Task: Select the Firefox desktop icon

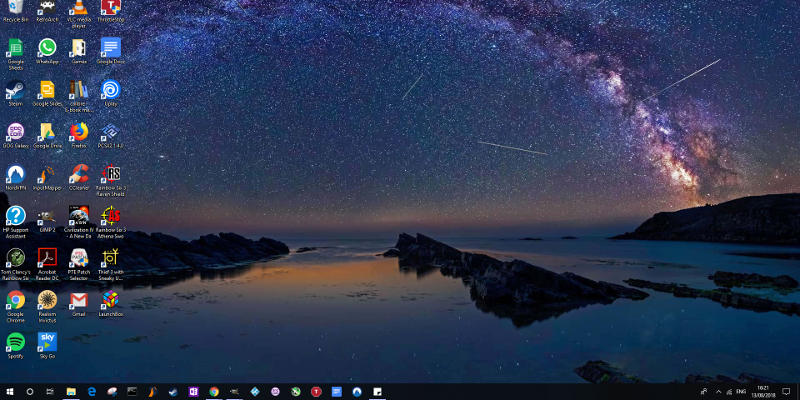Action: [x=79, y=135]
